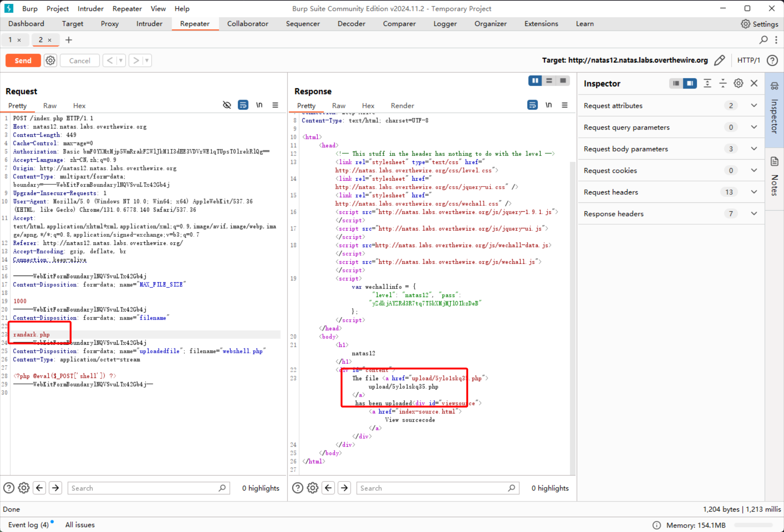Viewport: 784px width, 532px height.
Task: Select combined tabbed layout view
Action: [563, 81]
